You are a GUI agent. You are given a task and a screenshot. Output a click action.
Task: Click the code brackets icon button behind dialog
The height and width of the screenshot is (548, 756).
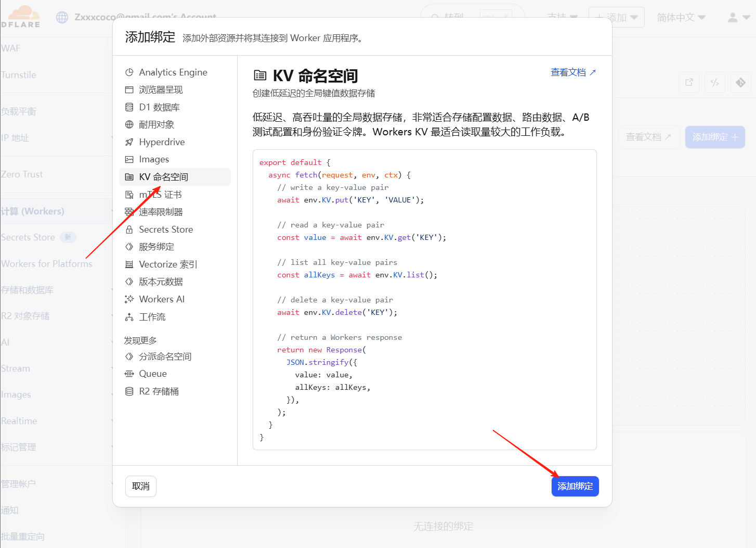coord(715,82)
